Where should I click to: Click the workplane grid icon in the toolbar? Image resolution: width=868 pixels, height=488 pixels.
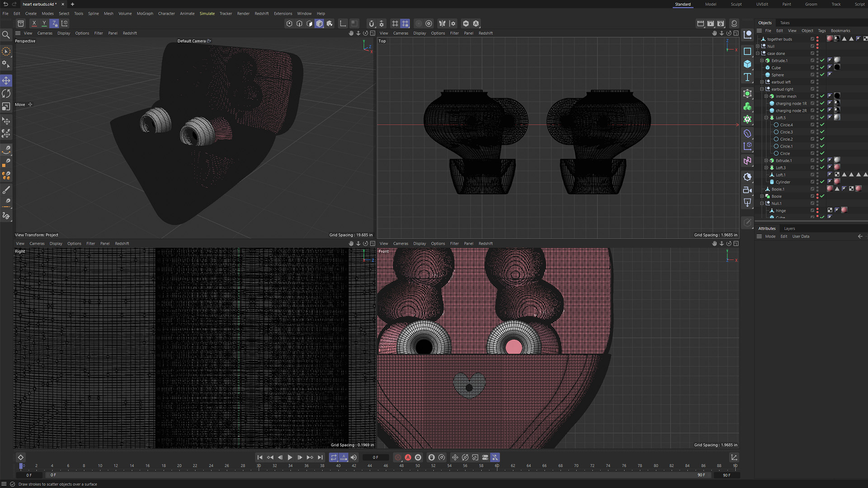395,23
